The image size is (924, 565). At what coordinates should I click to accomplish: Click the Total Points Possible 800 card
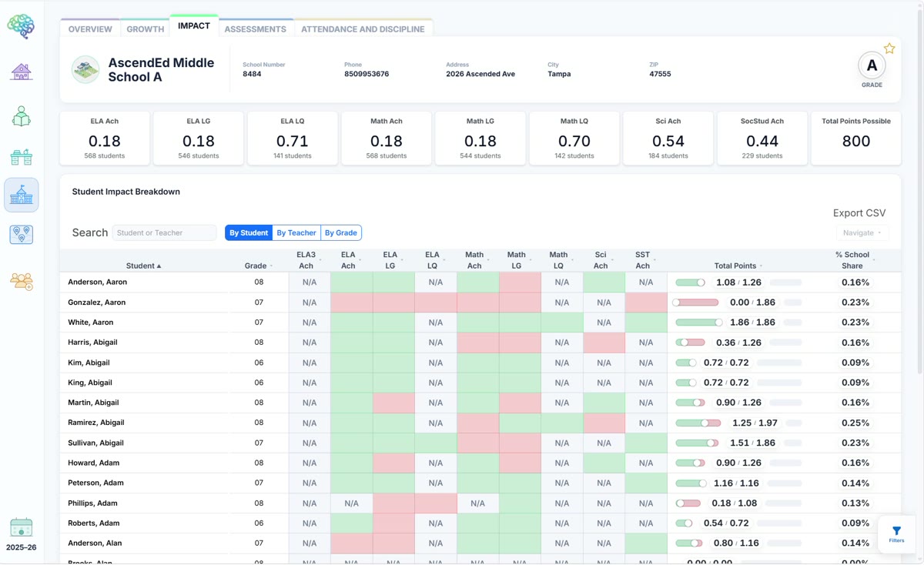click(856, 139)
